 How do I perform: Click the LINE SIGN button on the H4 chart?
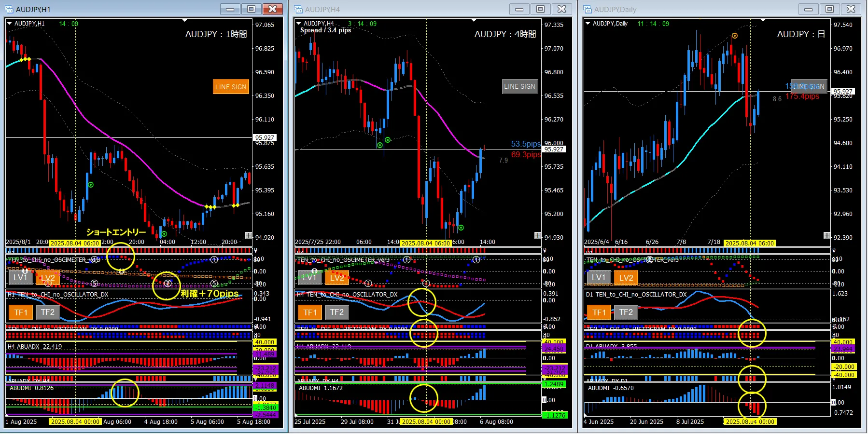tap(520, 86)
